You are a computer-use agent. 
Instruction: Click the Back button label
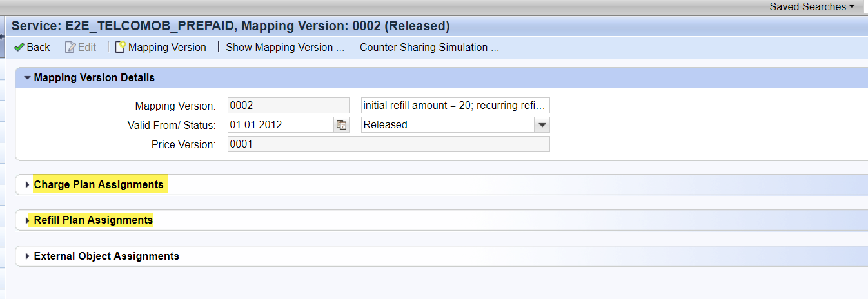[x=39, y=47]
